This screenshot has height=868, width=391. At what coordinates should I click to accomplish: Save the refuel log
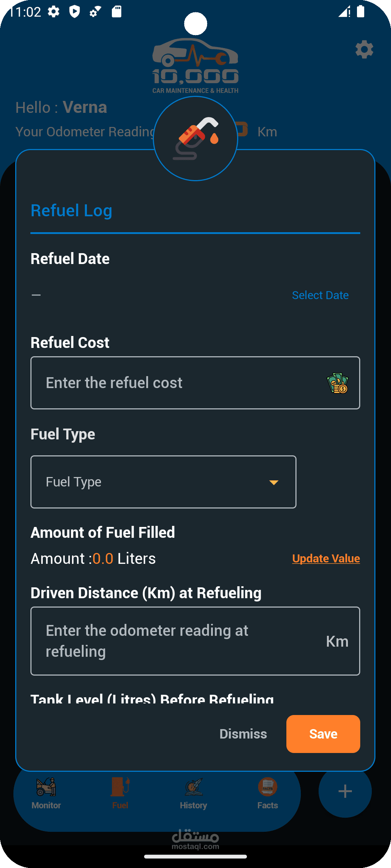pos(323,734)
